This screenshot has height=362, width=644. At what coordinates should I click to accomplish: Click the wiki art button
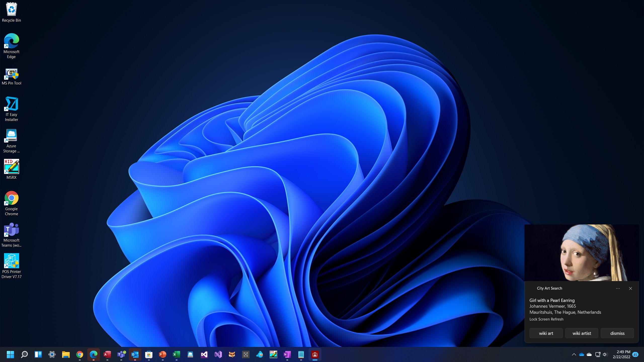(546, 333)
